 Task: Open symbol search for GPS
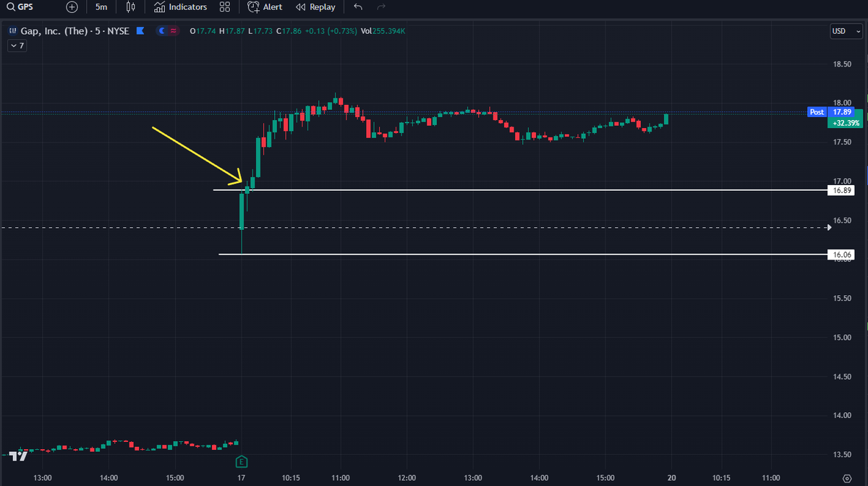pyautogui.click(x=21, y=7)
